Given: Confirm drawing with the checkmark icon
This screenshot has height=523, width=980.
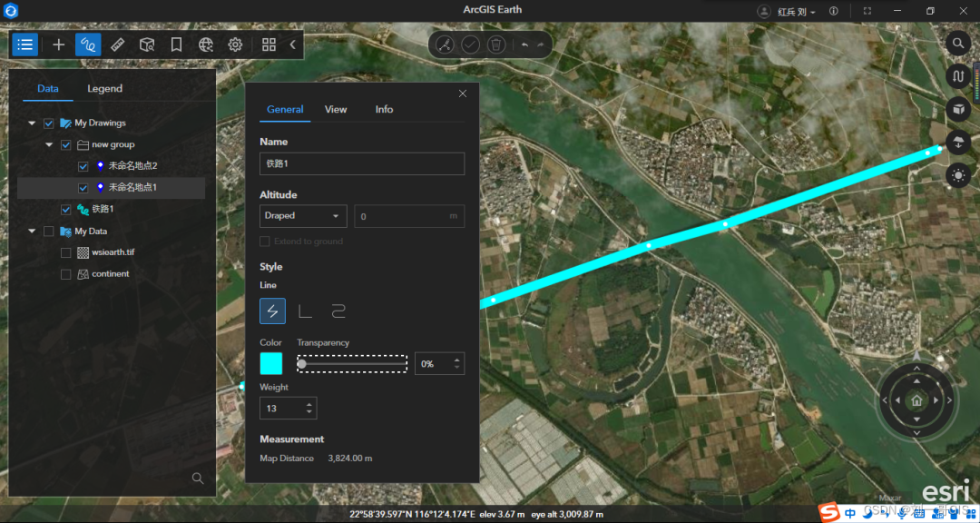Looking at the screenshot, I should [x=470, y=44].
